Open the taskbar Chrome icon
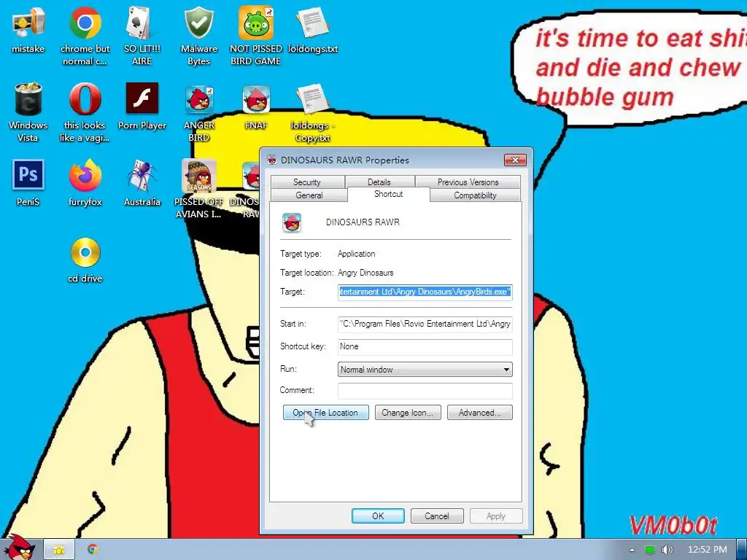Viewport: 747px width, 560px height. (93, 550)
